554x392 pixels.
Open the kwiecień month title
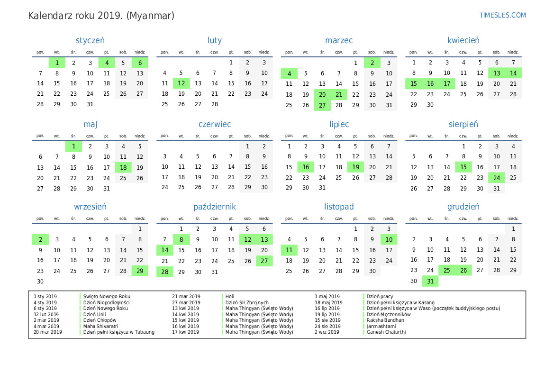tap(463, 41)
